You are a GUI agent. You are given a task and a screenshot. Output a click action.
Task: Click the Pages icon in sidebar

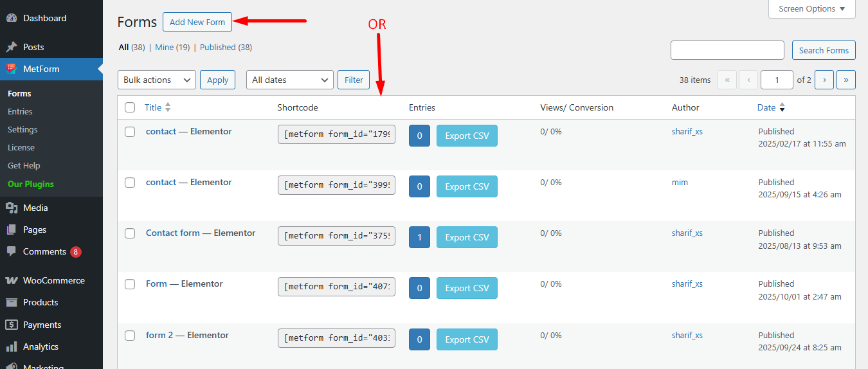(x=12, y=230)
